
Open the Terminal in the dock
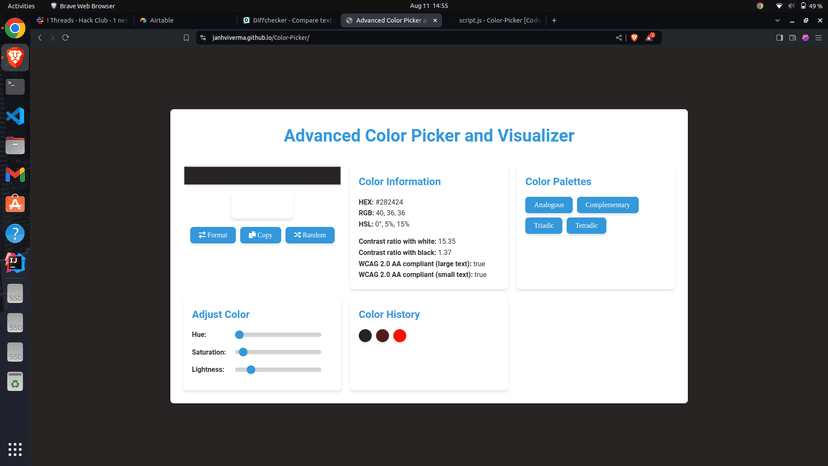pyautogui.click(x=15, y=87)
